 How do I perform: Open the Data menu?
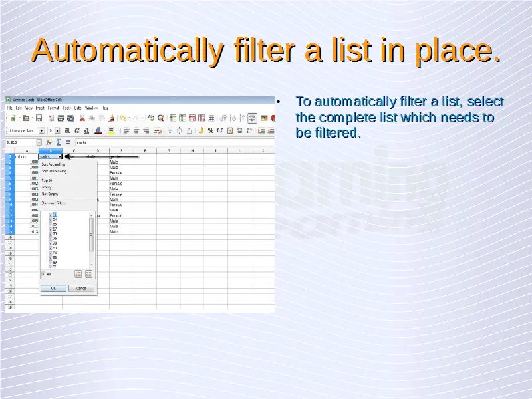click(x=78, y=108)
